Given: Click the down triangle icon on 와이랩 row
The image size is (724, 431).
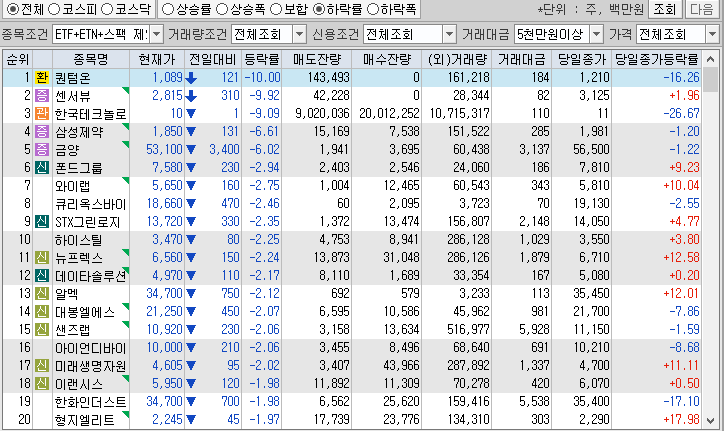Looking at the screenshot, I should pos(191,186).
